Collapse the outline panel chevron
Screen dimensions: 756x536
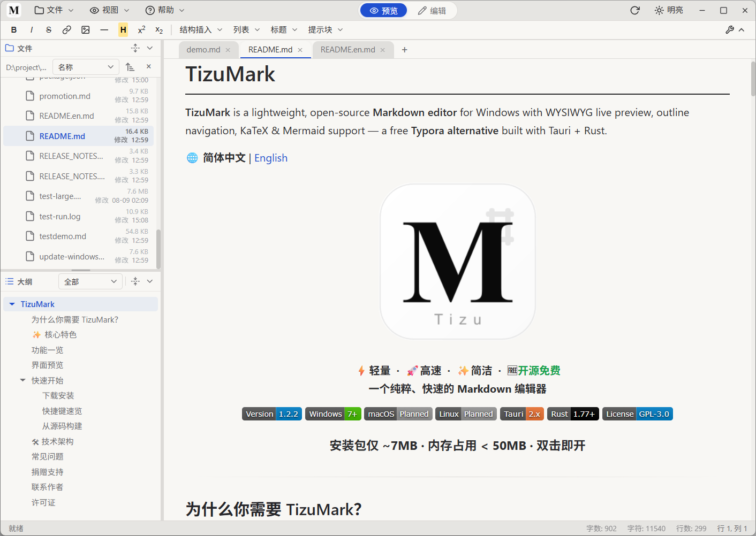[150, 281]
